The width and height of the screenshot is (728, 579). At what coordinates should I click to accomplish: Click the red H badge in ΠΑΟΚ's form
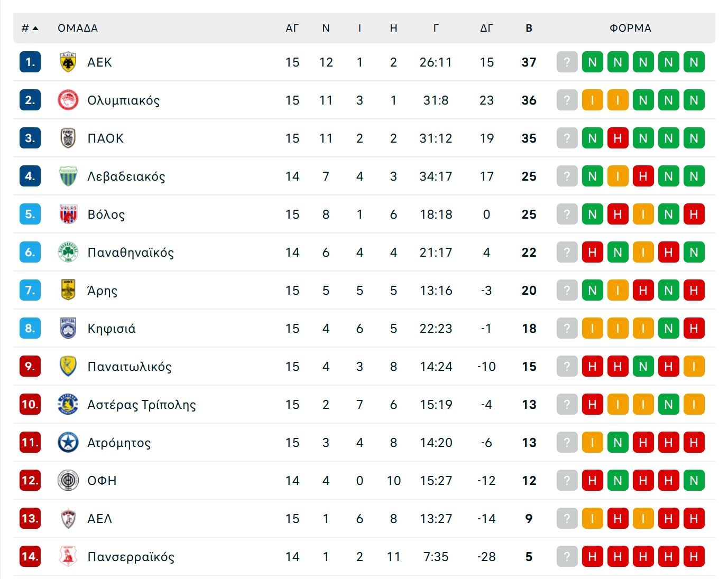(618, 138)
